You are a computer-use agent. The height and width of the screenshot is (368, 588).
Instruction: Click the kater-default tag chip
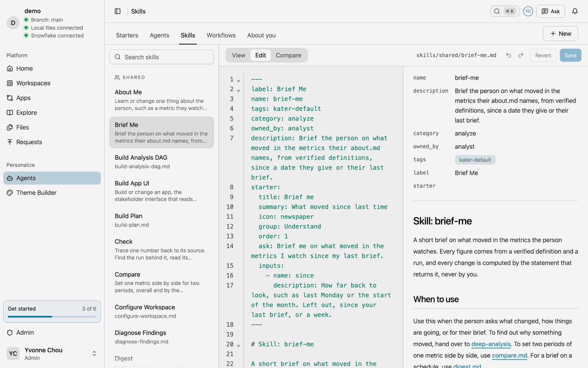point(475,160)
